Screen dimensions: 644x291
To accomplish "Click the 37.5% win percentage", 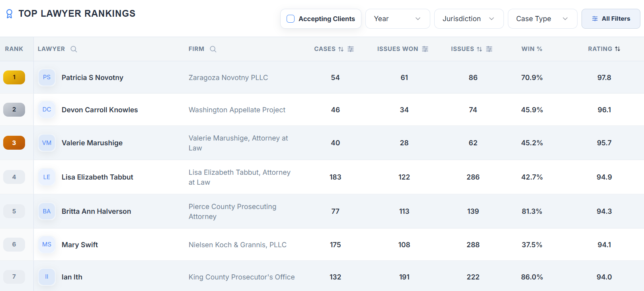I will 532,245.
